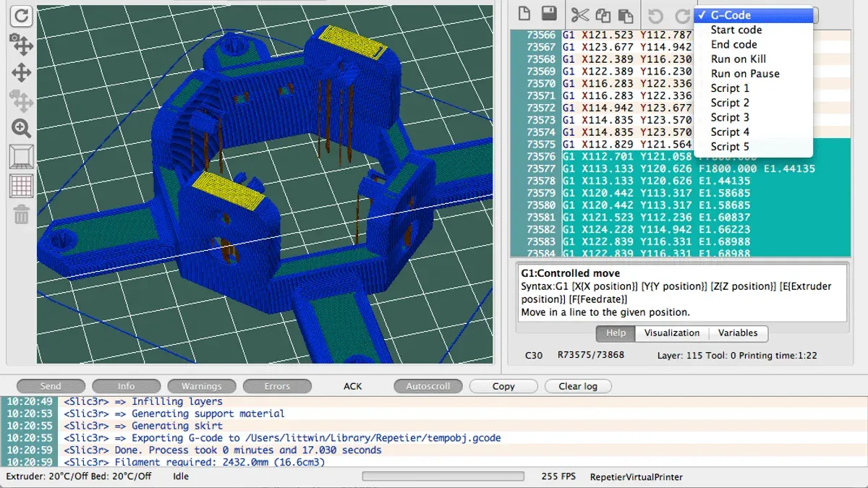
Task: Choose End code from dropdown
Action: coord(753,44)
